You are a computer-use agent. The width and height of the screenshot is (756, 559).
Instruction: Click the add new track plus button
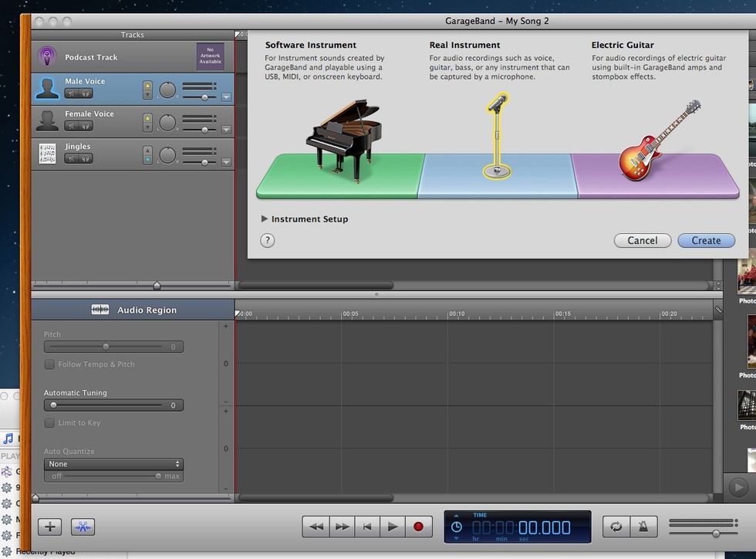pyautogui.click(x=50, y=527)
